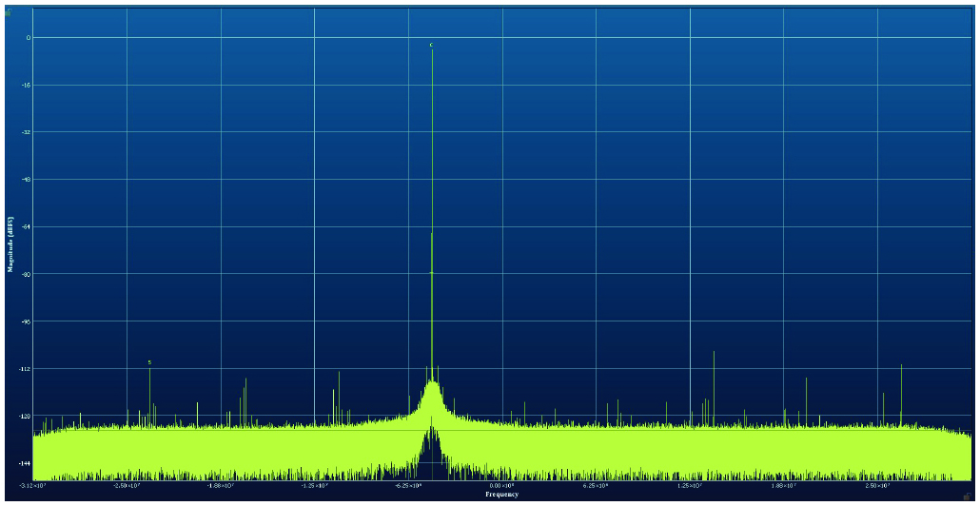Click the 0.00×10⁰ frequency tick label
The image size is (980, 506).
click(x=502, y=485)
